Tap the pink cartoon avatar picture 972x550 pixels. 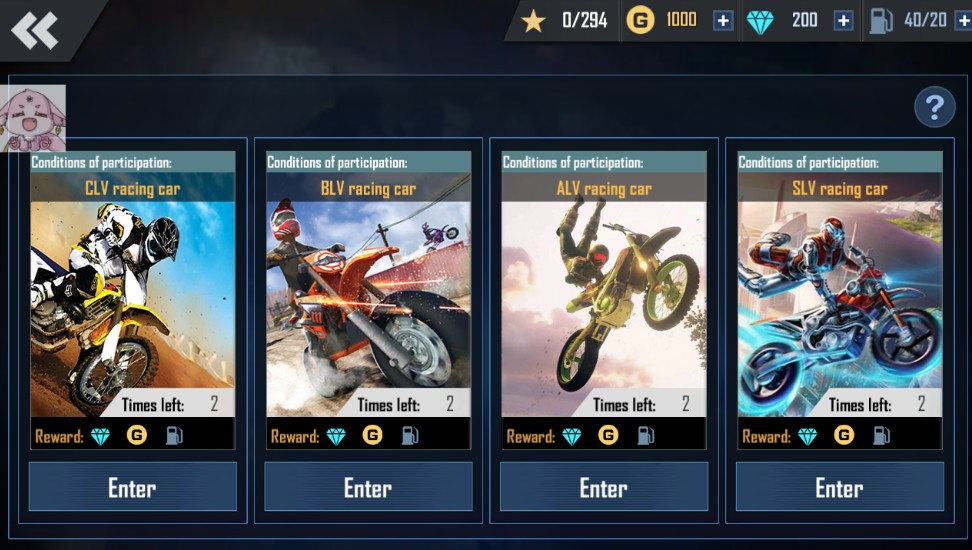[x=33, y=118]
